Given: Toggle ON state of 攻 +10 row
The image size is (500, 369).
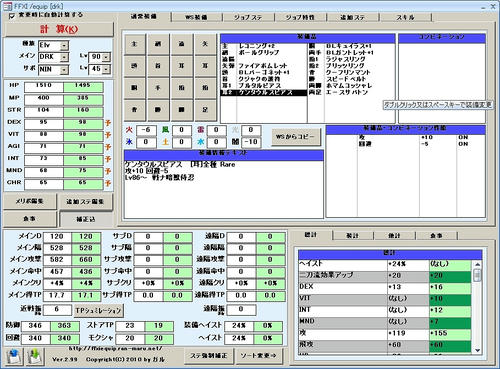Looking at the screenshot, I should [463, 137].
